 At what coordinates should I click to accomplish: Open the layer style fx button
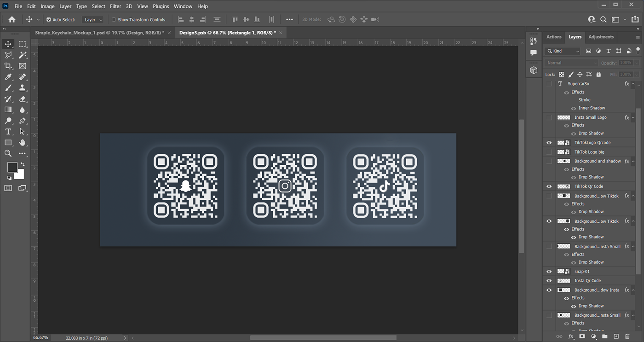click(x=571, y=336)
